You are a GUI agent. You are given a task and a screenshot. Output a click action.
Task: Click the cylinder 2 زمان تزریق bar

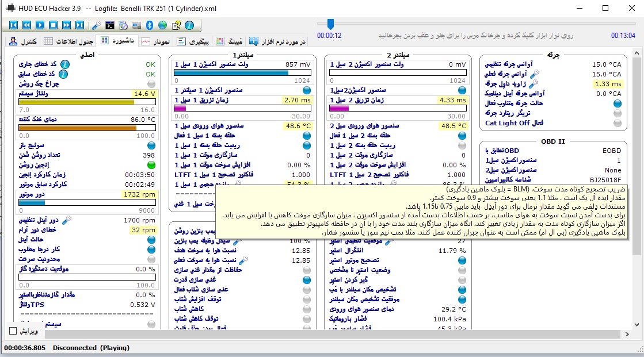click(398, 108)
